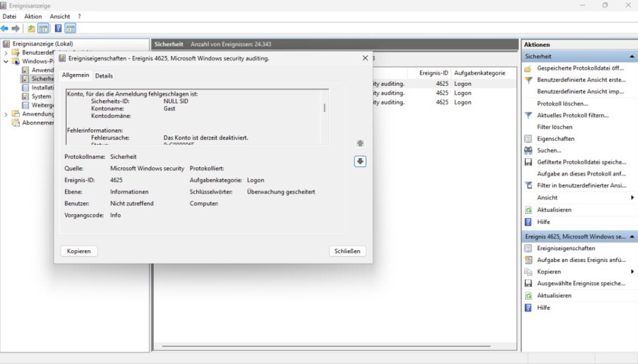Click the Ausgewählte Ereignisse speichern disk icon

pos(528,284)
